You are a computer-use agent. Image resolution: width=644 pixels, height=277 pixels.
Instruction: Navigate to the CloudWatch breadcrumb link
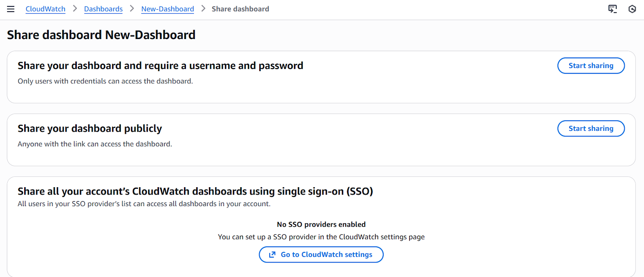(x=45, y=9)
